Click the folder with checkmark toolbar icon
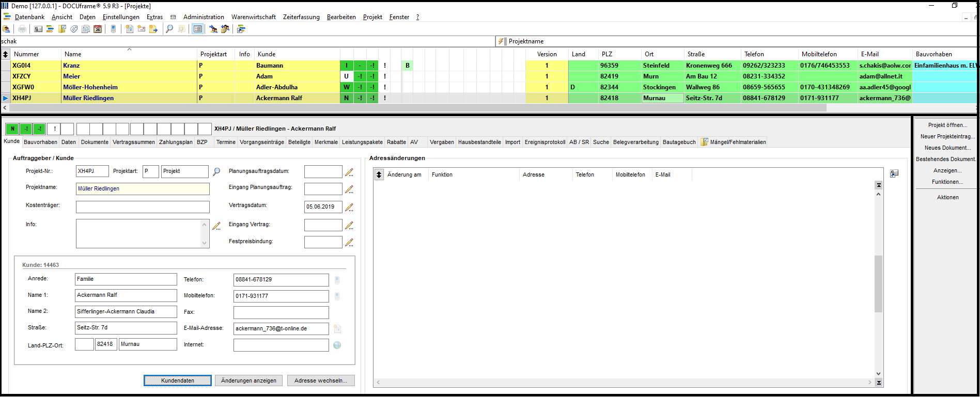 (x=62, y=29)
